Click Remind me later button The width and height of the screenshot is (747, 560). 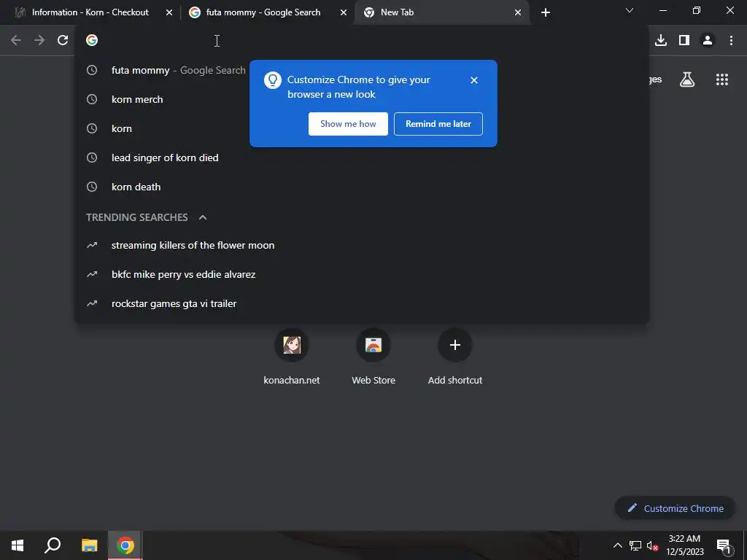click(x=438, y=124)
